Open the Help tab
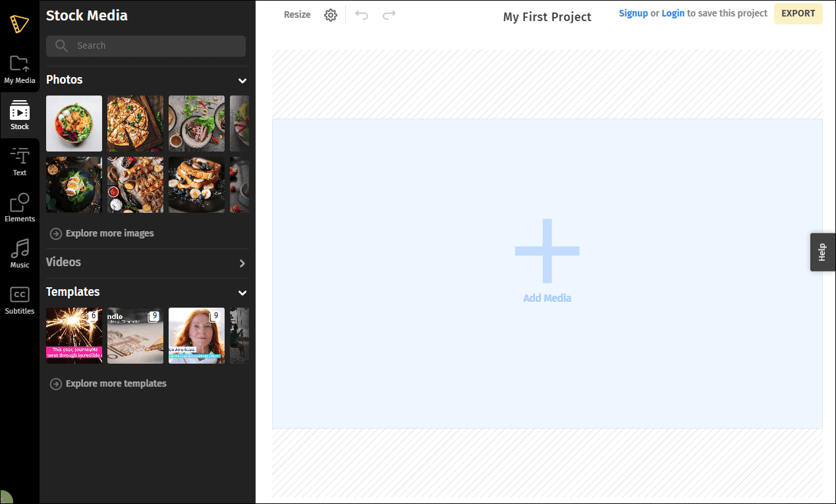Screen dimensions: 836x504 [822, 252]
